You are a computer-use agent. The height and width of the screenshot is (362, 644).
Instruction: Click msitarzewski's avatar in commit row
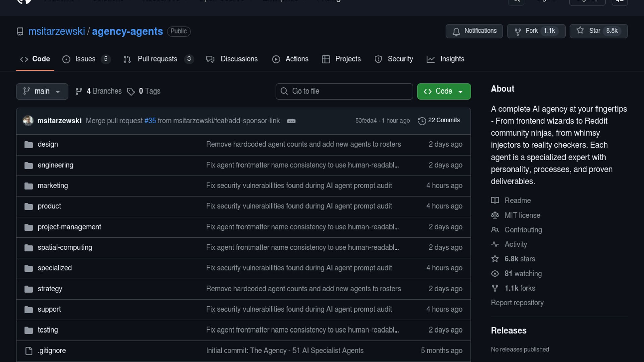tap(28, 121)
